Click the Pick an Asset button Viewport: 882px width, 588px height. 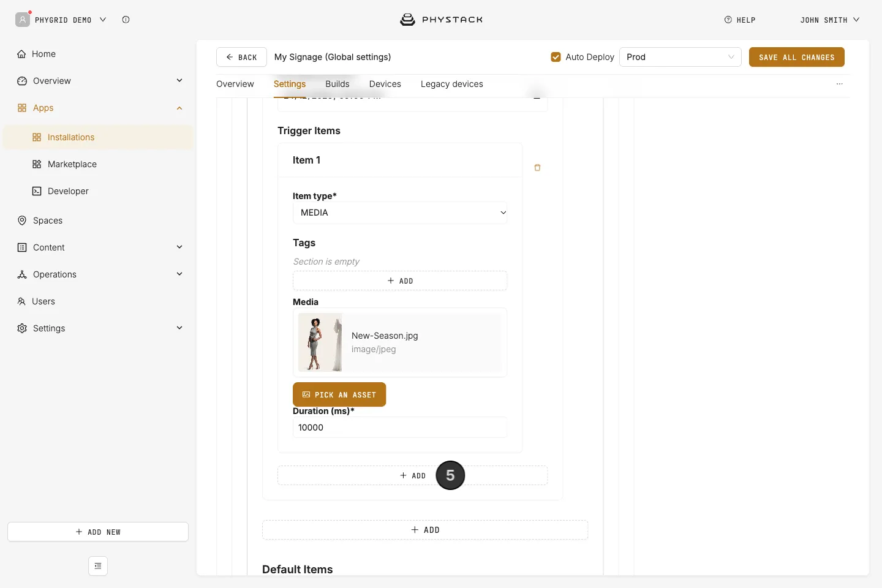(339, 394)
